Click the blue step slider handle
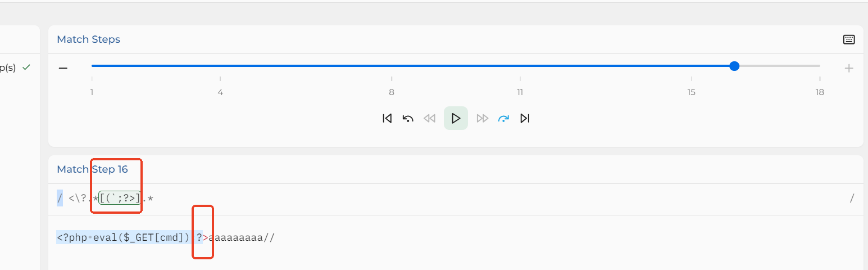 (734, 66)
